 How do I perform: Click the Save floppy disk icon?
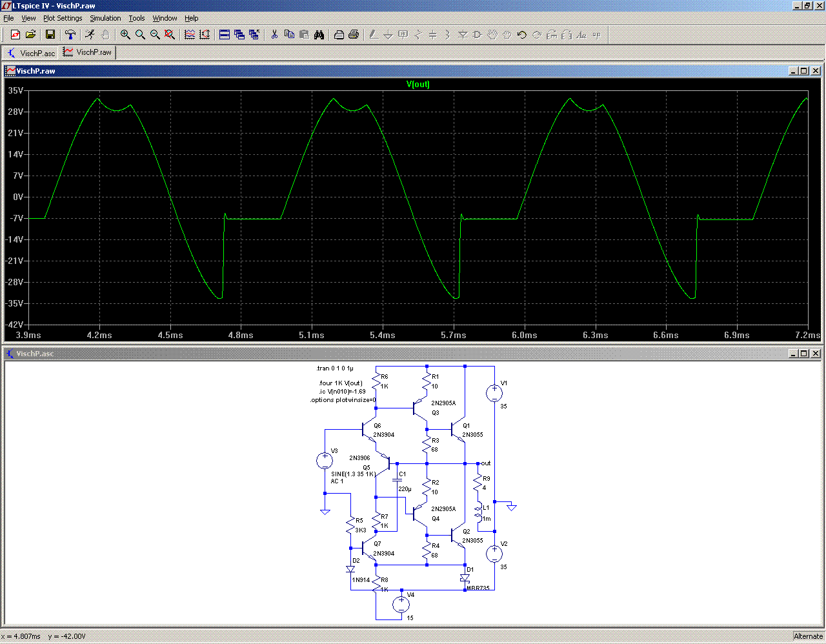pyautogui.click(x=50, y=35)
